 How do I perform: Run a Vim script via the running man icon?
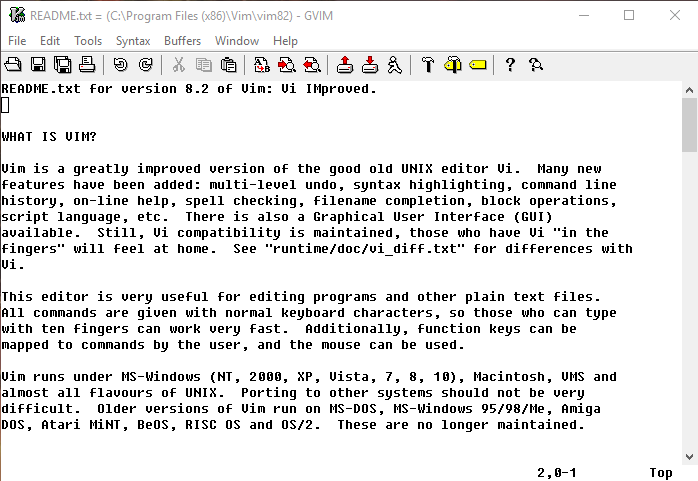pos(394,65)
